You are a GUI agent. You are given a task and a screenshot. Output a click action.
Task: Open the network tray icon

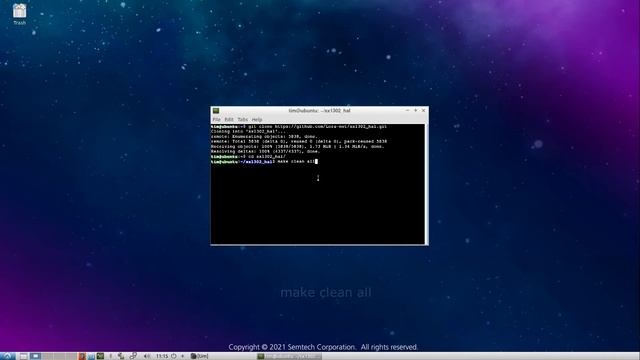click(x=133, y=356)
